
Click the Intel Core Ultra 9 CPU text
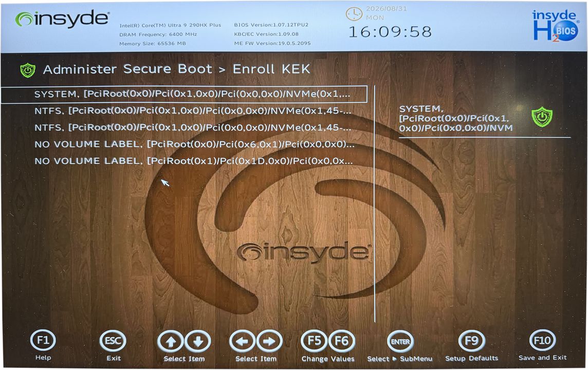click(x=170, y=25)
